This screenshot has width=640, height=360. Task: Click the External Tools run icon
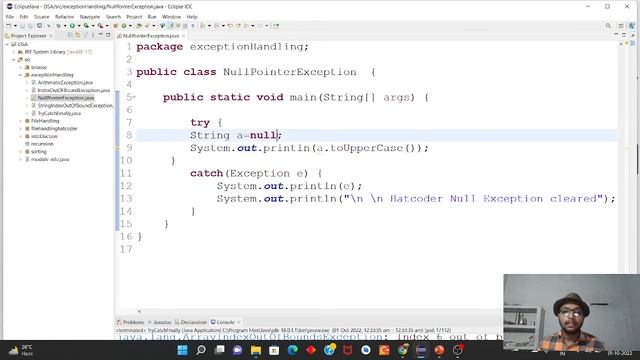(x=100, y=26)
